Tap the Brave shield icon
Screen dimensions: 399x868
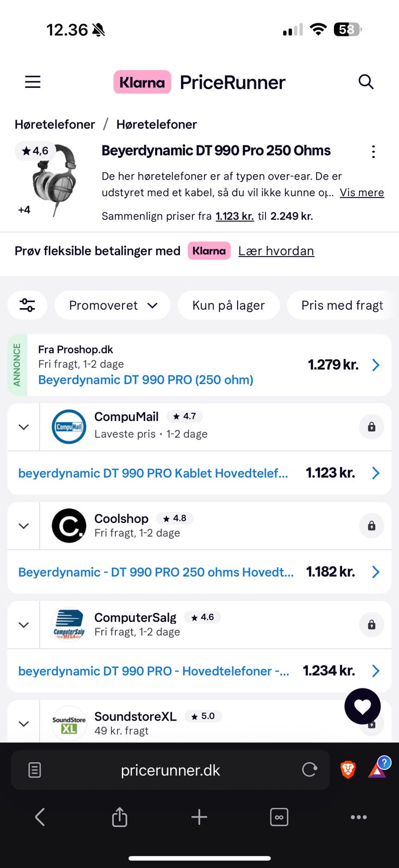click(x=348, y=769)
